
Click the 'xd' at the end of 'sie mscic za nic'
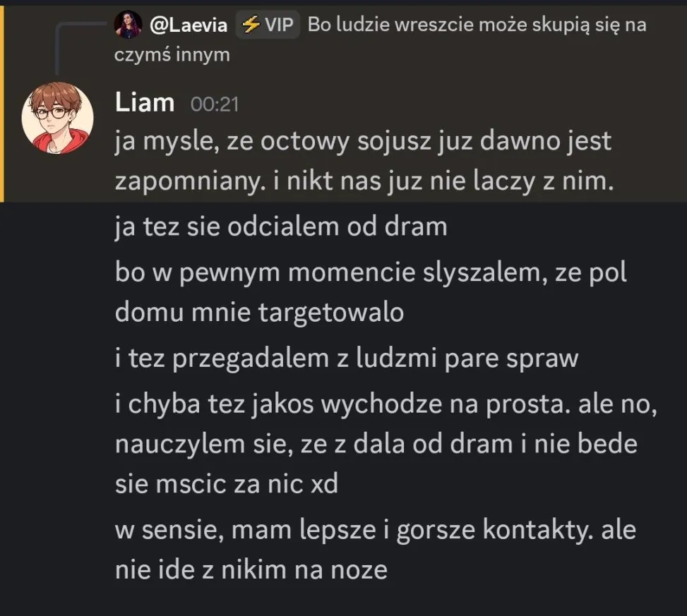tap(324, 484)
